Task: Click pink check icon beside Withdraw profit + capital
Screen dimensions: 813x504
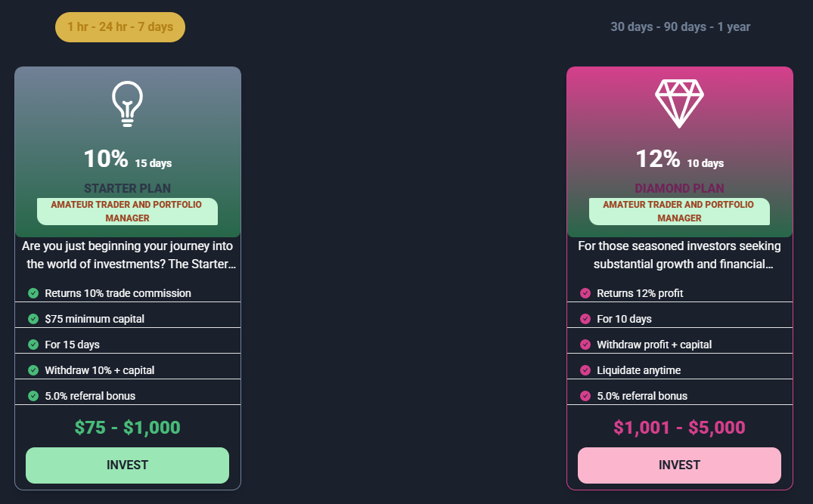Action: click(585, 345)
